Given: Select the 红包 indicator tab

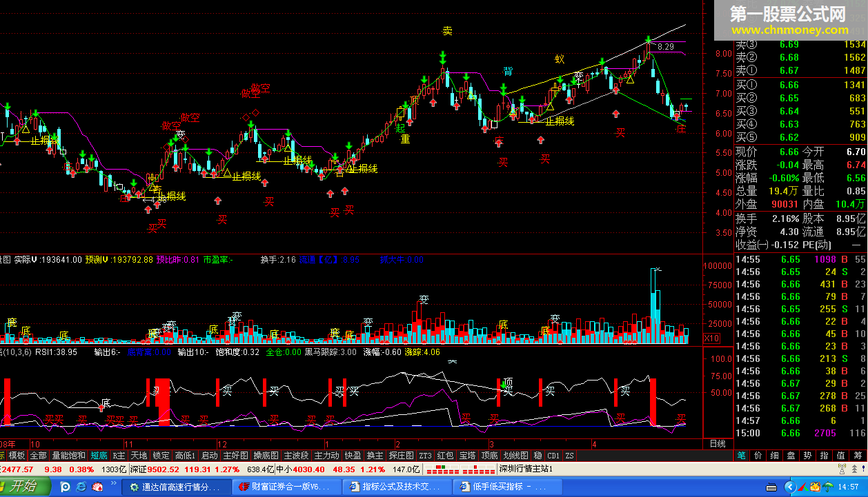Looking at the screenshot, I should tap(445, 456).
